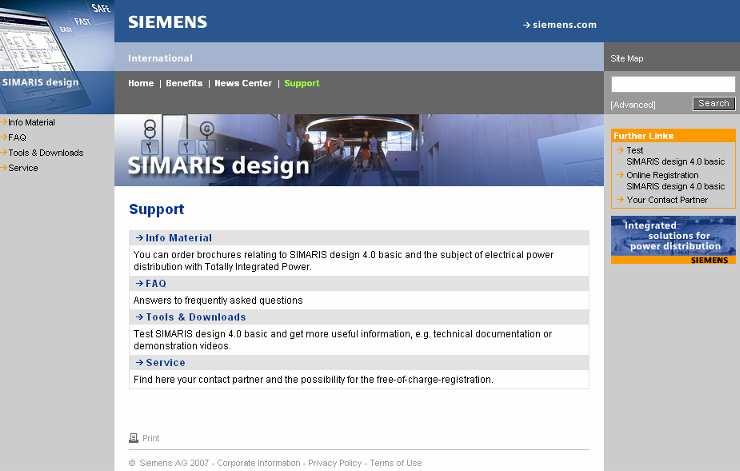The image size is (740, 471).
Task: Open Tools & Downloads in the left sidebar
Action: tap(46, 152)
